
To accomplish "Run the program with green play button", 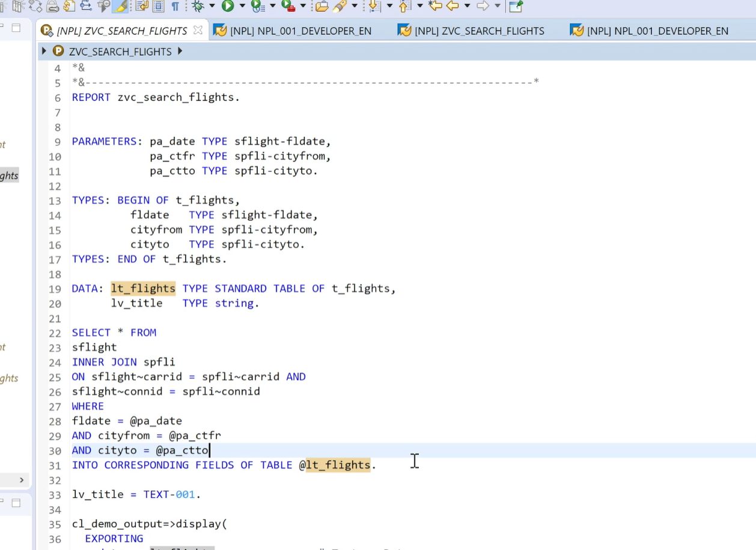I will coord(228,6).
